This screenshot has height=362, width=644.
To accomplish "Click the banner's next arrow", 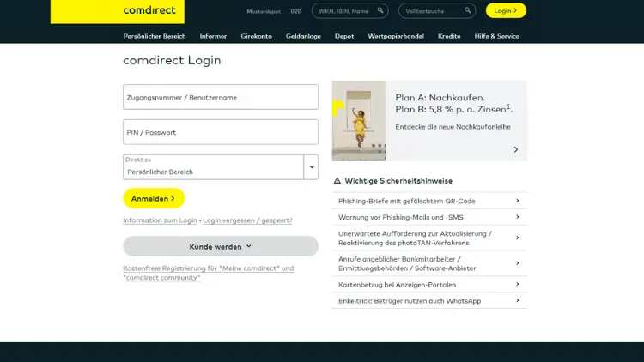I will [x=516, y=149].
